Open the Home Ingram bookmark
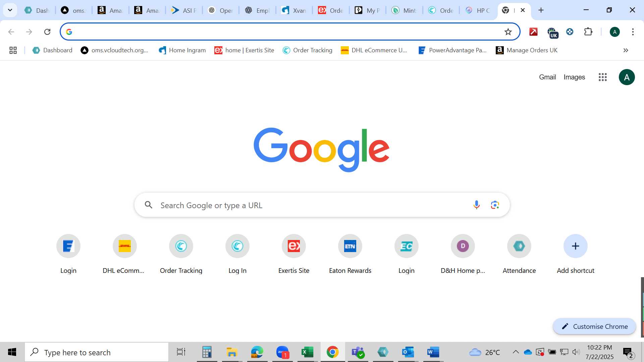This screenshot has width=644, height=362. point(182,50)
